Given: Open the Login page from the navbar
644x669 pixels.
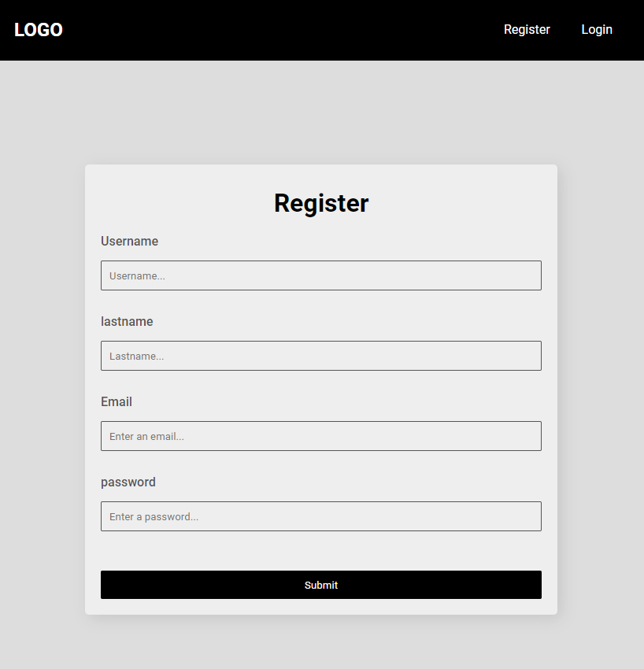Looking at the screenshot, I should pyautogui.click(x=596, y=29).
